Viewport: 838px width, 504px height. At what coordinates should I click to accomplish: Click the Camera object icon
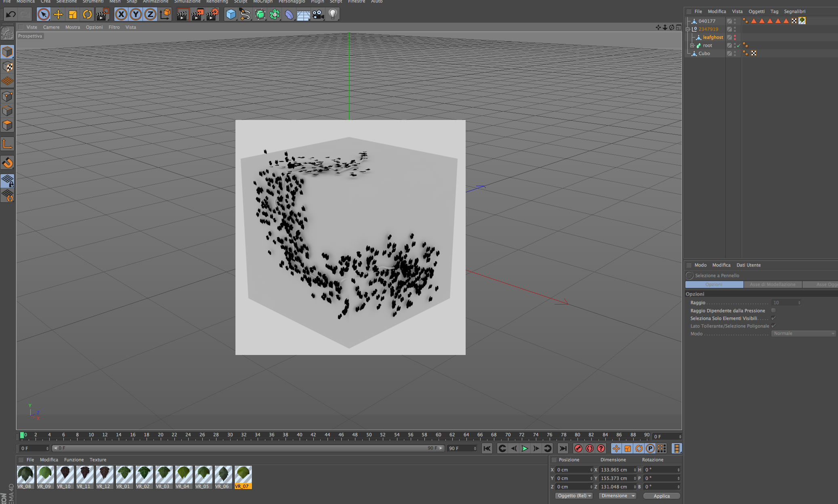click(318, 15)
